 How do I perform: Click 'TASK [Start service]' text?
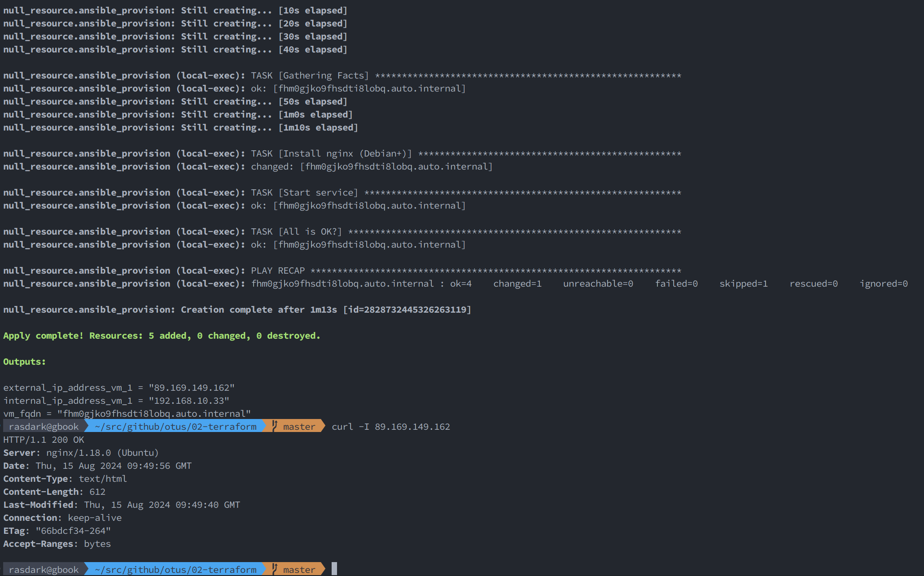[304, 192]
